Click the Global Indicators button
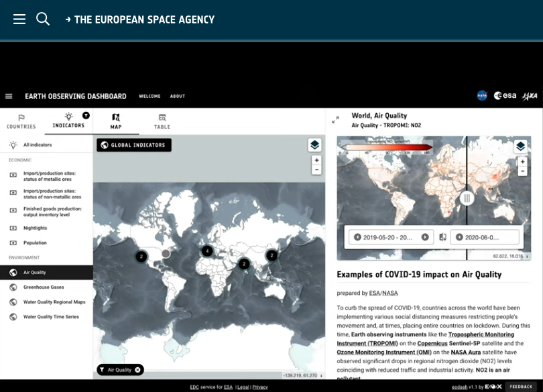Viewport: 543px width, 392px height. [134, 145]
